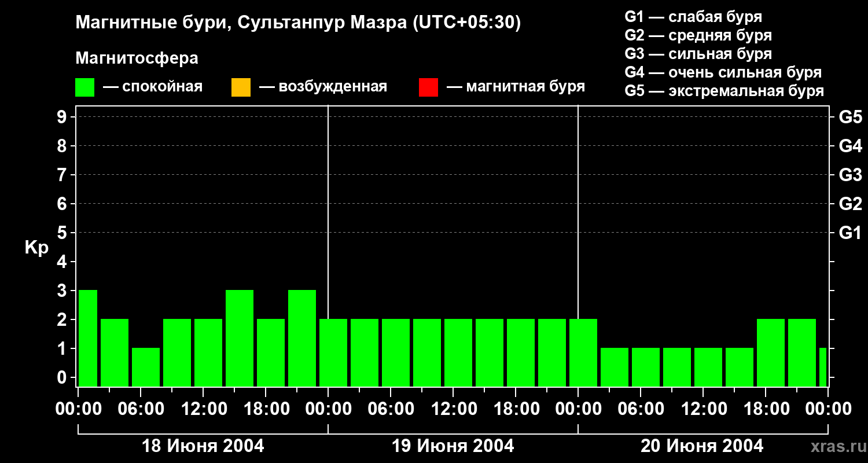Click the 19 June bar starting at 00:00

pos(333,353)
